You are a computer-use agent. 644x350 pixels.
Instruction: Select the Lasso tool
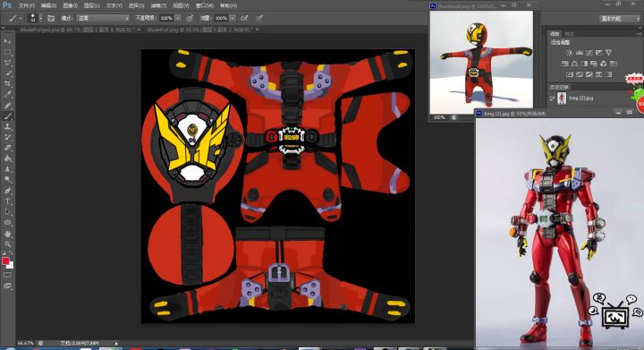(7, 63)
